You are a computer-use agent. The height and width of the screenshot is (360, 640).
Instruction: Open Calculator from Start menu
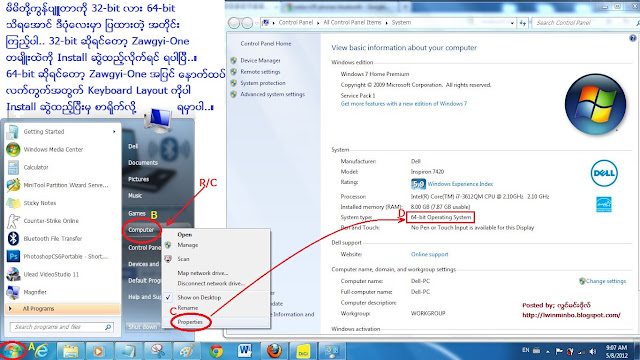63,167
